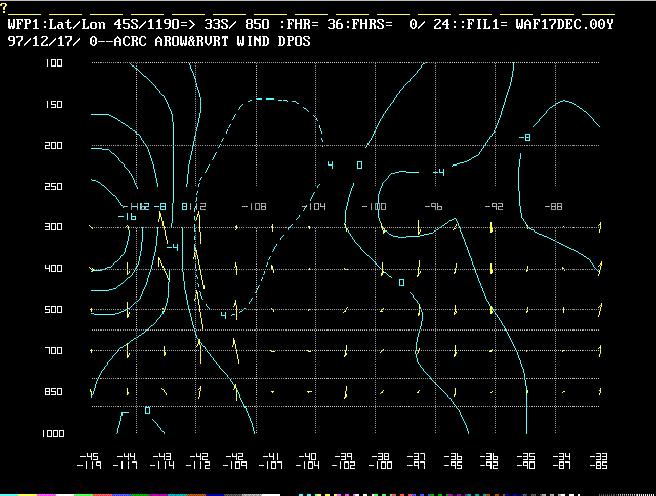Click the -36/-95 axis label

point(453,460)
